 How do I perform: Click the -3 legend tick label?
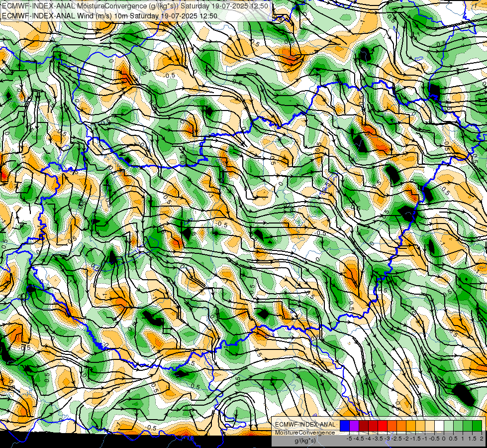coord(387,439)
